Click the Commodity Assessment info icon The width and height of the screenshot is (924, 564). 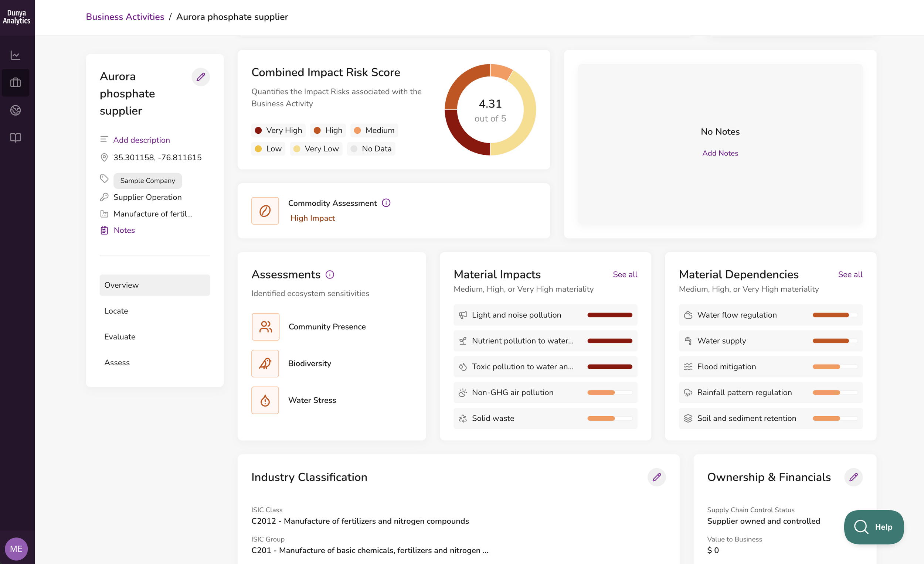386,203
